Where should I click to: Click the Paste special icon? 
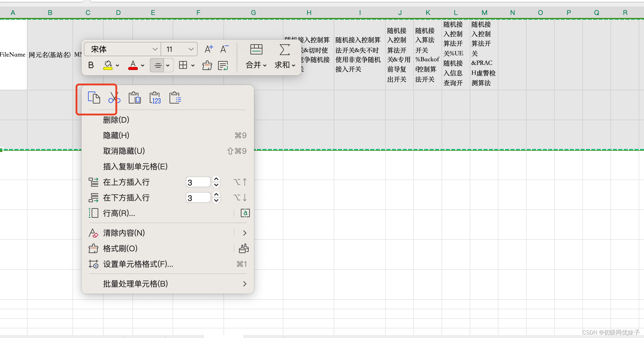pyautogui.click(x=175, y=98)
